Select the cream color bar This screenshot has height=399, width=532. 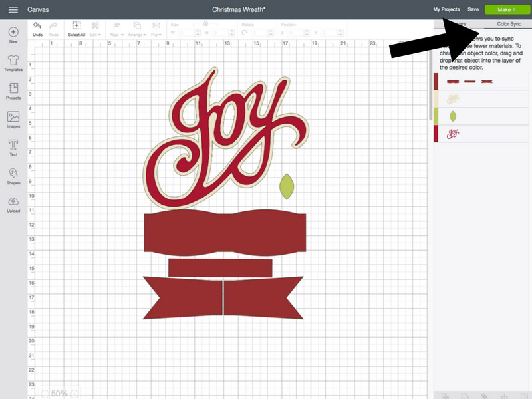(x=436, y=98)
